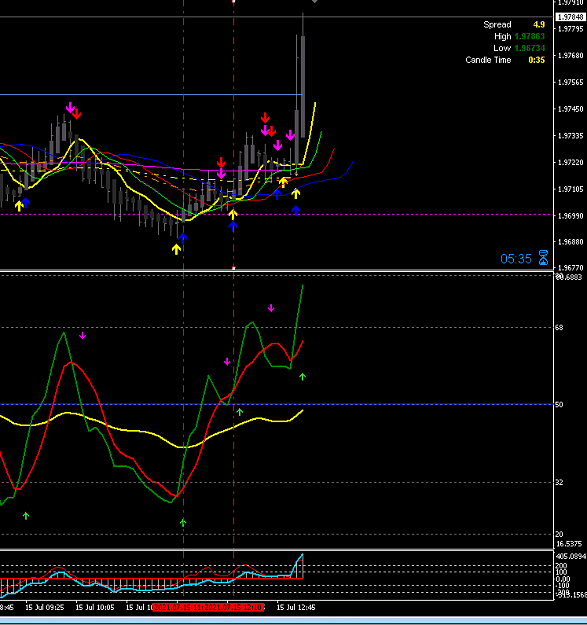Click the Spread value 4.9

tap(539, 25)
